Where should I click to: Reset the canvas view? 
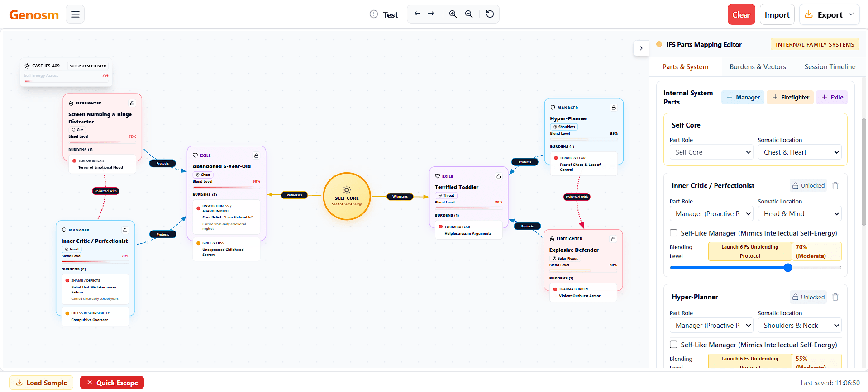[490, 14]
